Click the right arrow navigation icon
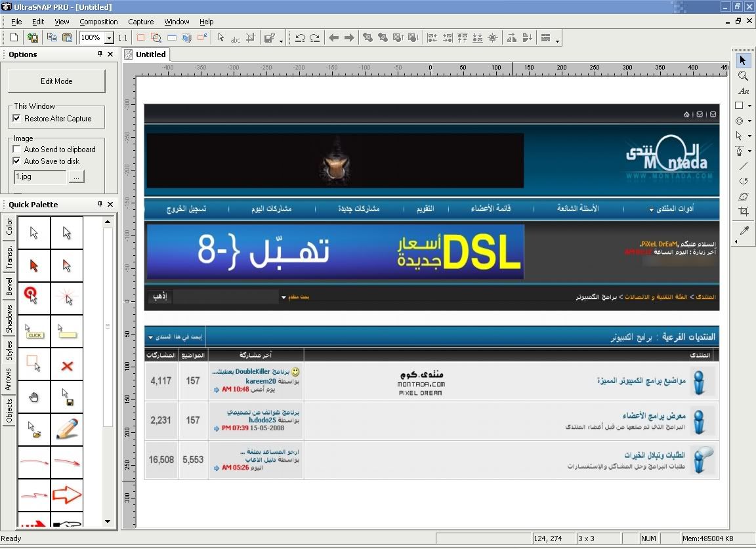The height and width of the screenshot is (549, 756). coord(349,37)
